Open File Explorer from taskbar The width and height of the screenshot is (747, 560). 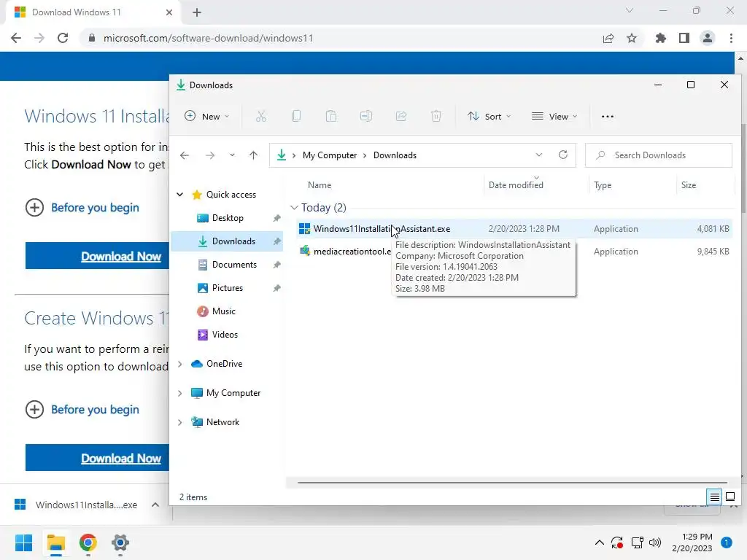56,542
